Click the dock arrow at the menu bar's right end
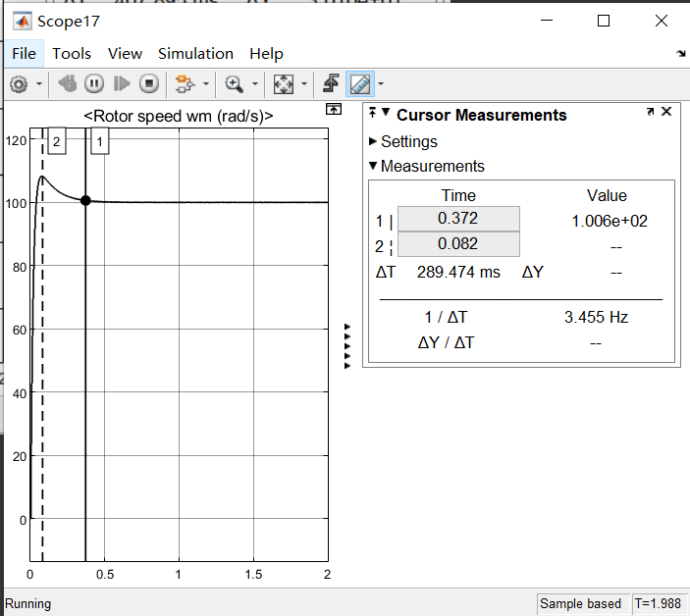The image size is (690, 616). pyautogui.click(x=681, y=54)
